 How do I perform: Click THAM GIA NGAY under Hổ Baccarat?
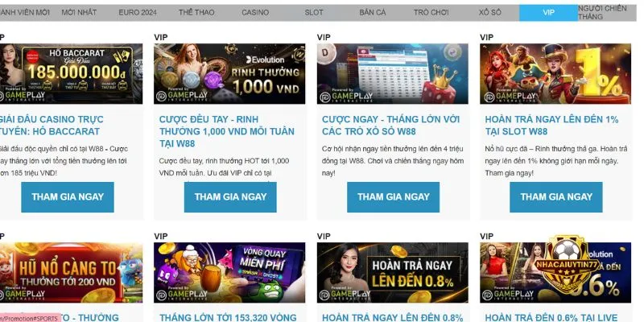point(68,197)
